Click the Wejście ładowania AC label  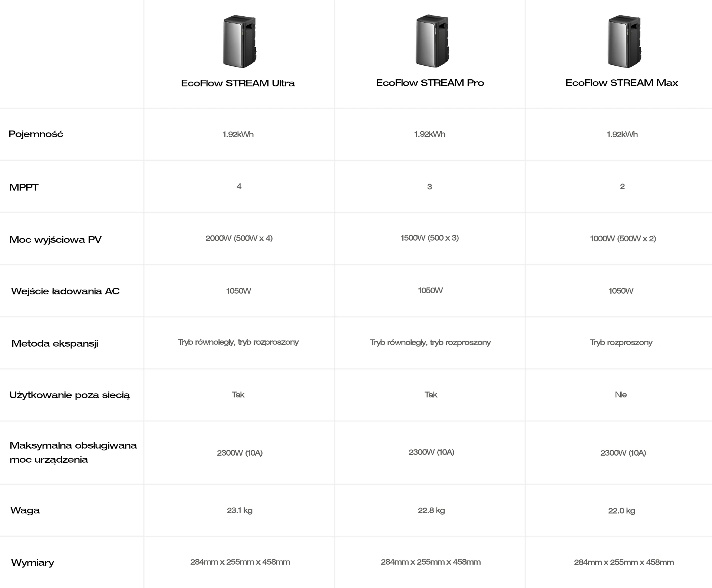[x=65, y=291]
